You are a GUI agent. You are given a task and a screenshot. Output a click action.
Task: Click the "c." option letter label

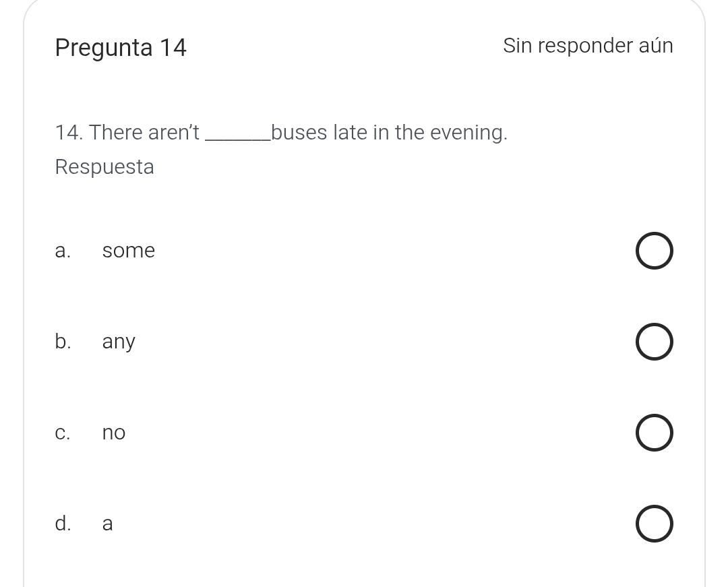click(63, 433)
